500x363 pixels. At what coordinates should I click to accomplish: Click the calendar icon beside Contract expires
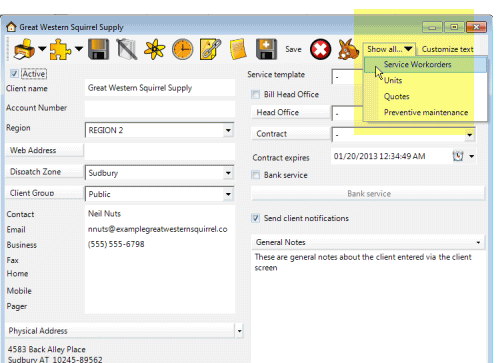[458, 156]
